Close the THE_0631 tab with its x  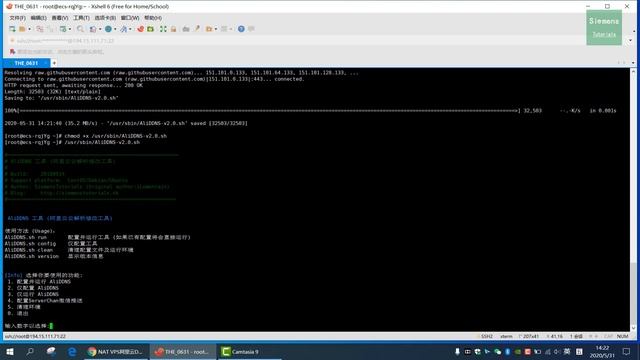click(x=45, y=63)
